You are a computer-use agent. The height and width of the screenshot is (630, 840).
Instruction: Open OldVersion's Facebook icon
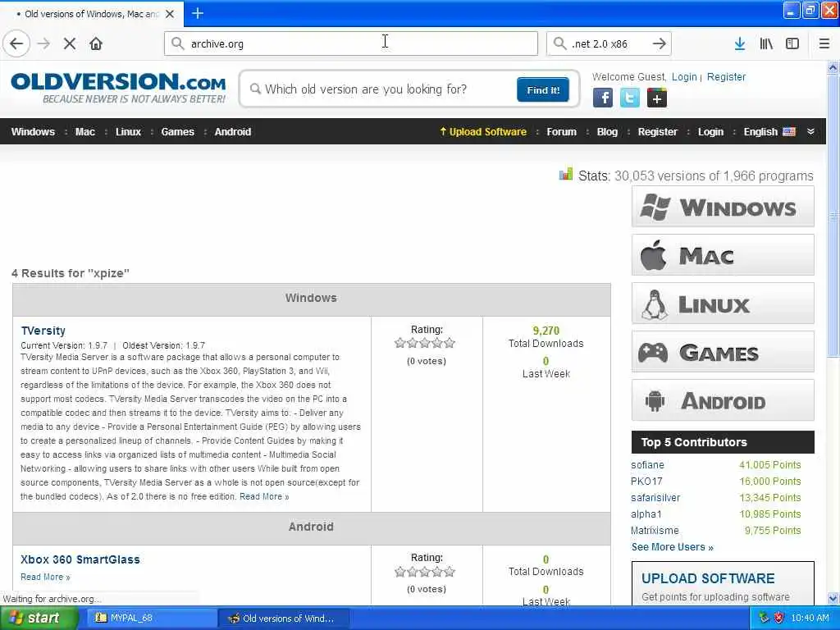[x=603, y=98]
